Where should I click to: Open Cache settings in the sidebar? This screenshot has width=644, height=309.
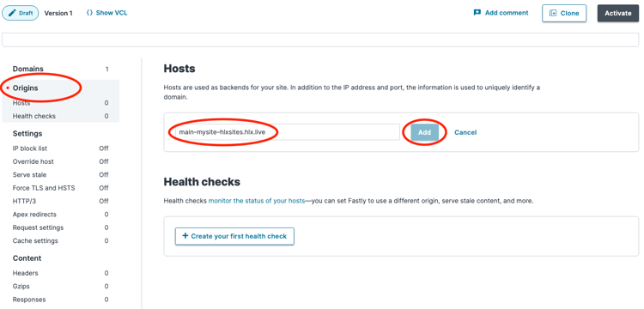tap(61, 241)
